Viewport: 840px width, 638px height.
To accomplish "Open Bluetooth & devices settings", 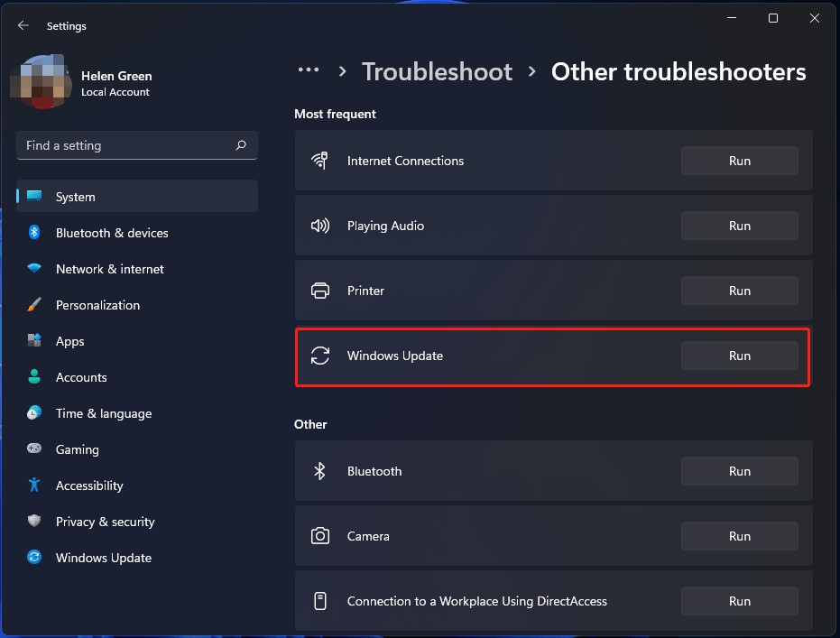I will [137, 233].
